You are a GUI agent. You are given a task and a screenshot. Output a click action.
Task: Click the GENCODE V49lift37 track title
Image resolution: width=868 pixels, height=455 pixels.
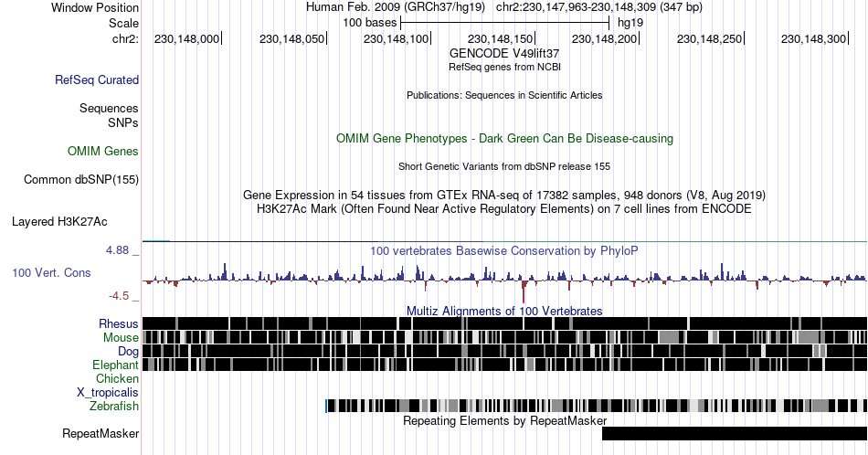(504, 53)
